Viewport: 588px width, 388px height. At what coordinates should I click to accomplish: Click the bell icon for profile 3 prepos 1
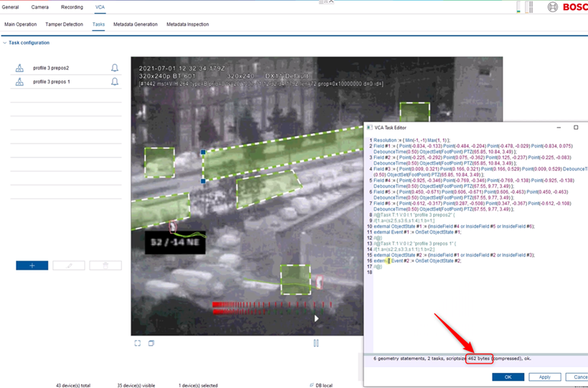pos(115,82)
